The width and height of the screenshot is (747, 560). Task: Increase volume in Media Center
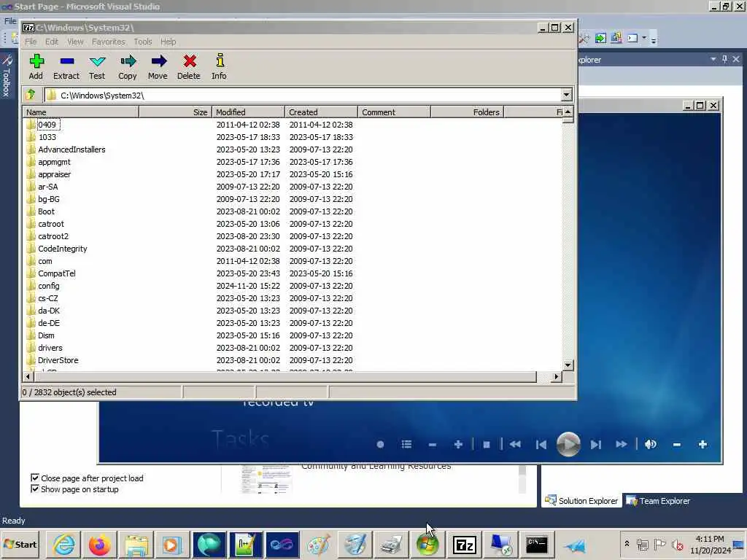point(703,444)
